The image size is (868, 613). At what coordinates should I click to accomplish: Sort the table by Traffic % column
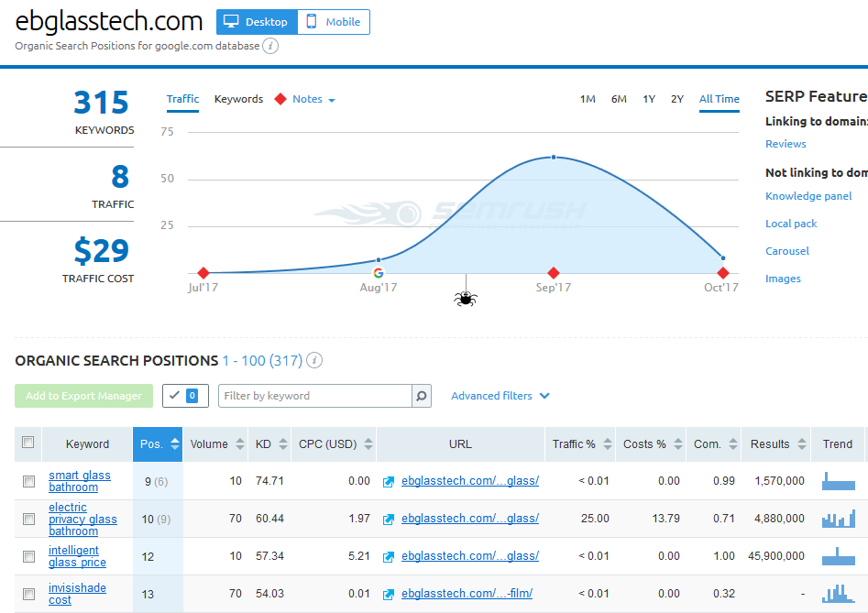point(581,444)
